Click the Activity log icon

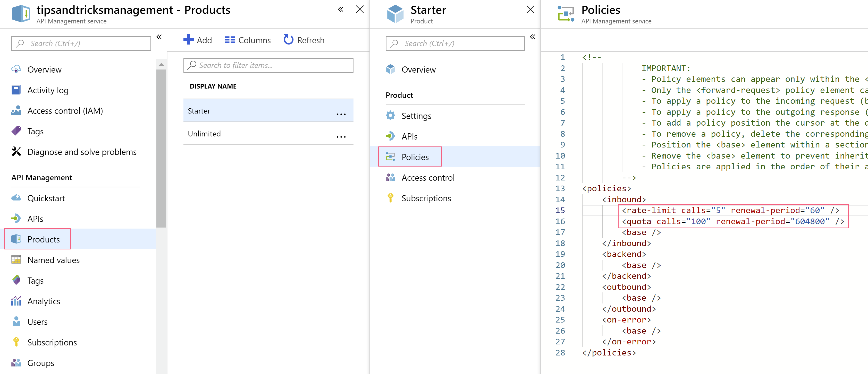coord(16,90)
